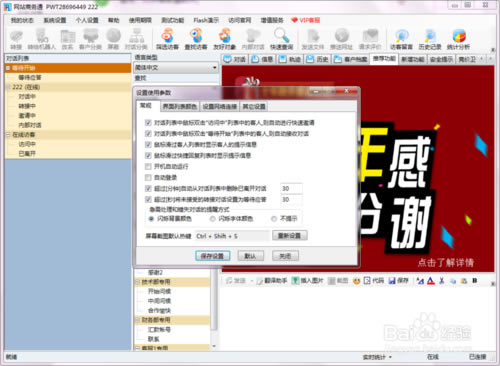Click the 代码 chat toolbar icon
Image resolution: width=500 pixels, height=366 pixels.
coord(374,281)
